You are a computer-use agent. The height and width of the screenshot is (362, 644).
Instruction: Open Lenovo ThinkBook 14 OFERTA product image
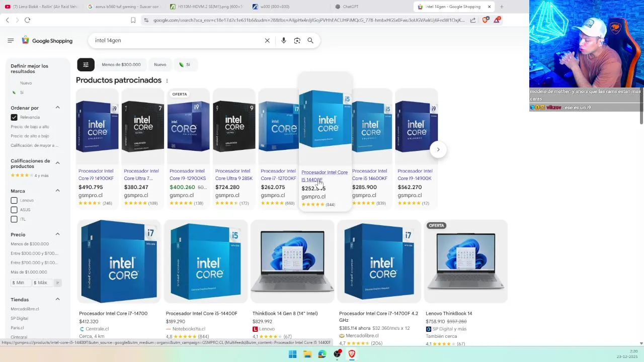coord(466,261)
